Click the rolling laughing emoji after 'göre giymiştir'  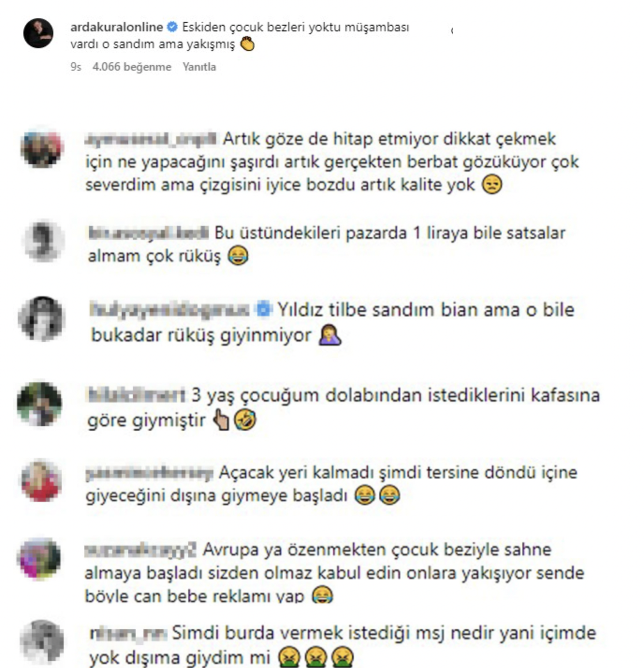pos(245,420)
